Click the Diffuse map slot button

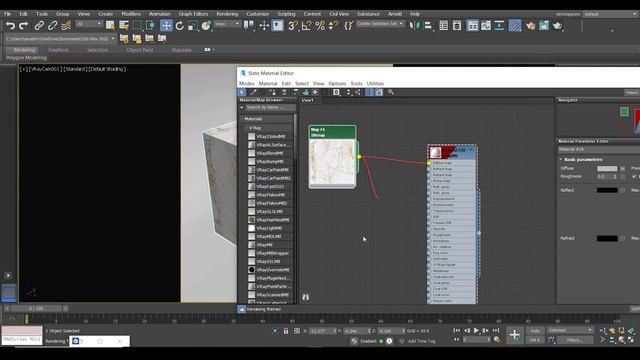click(x=622, y=169)
